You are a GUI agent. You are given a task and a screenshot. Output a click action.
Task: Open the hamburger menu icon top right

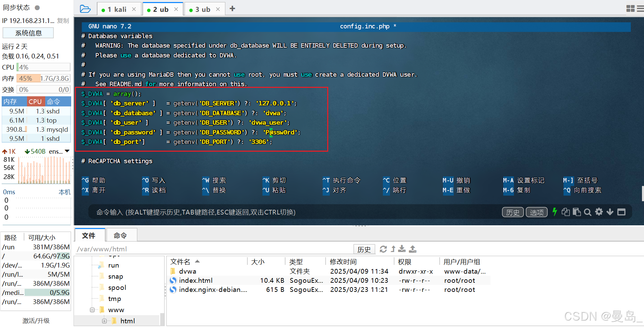(x=640, y=8)
